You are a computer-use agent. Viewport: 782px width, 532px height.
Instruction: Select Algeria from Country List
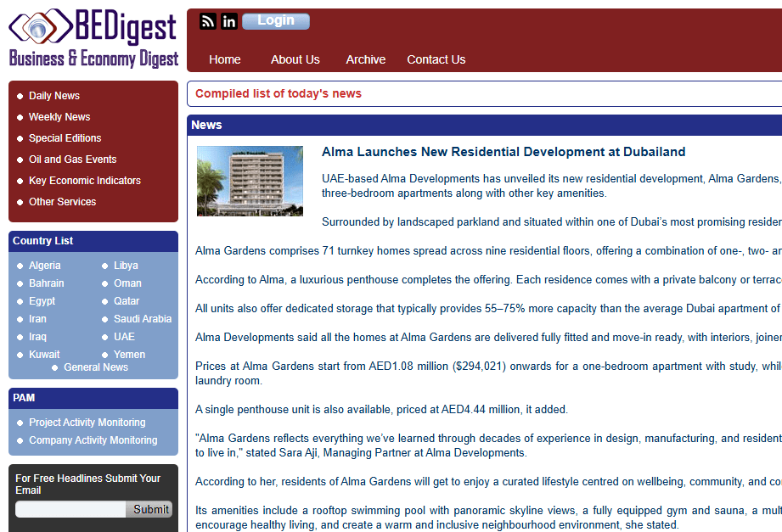click(45, 266)
